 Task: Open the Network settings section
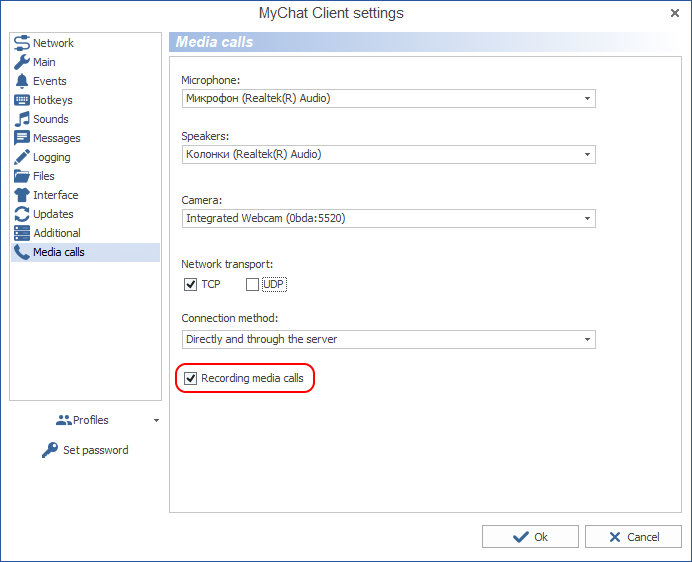[86, 43]
